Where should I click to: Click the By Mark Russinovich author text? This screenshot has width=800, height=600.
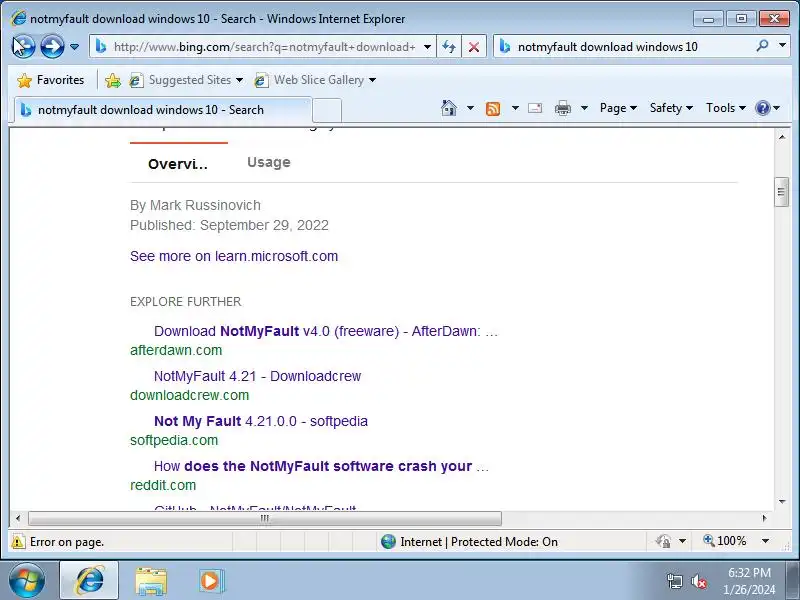(x=195, y=205)
